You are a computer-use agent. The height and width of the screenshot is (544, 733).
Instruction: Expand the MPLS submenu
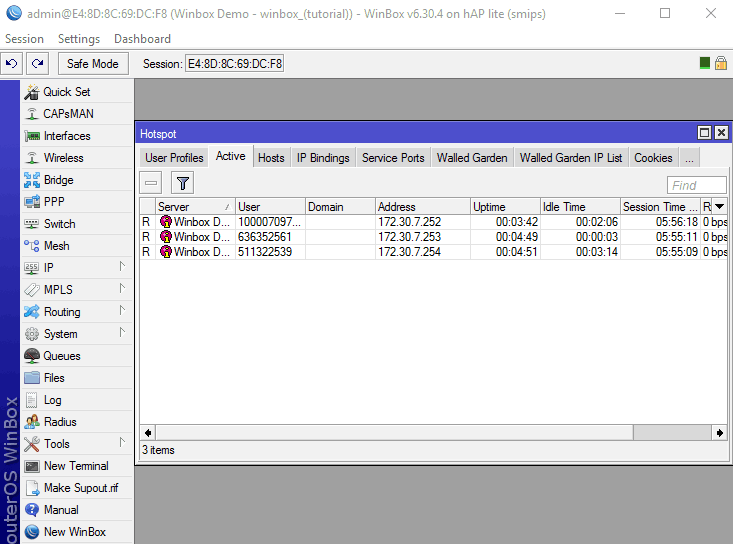click(122, 289)
